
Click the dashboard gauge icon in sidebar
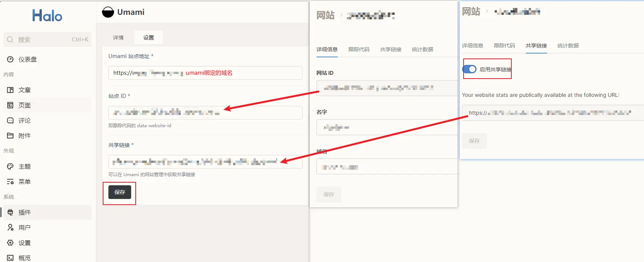click(x=10, y=59)
